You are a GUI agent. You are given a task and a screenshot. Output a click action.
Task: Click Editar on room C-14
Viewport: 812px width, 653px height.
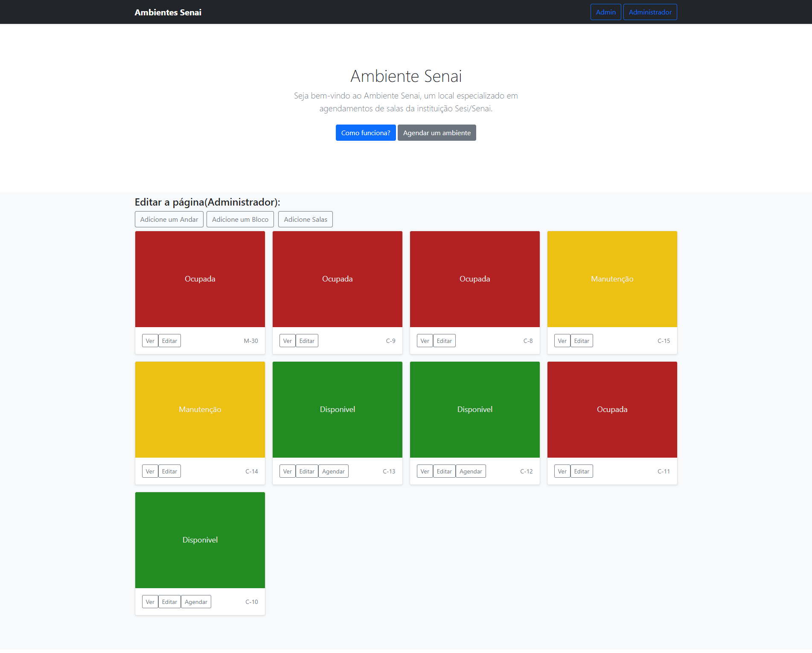click(169, 471)
